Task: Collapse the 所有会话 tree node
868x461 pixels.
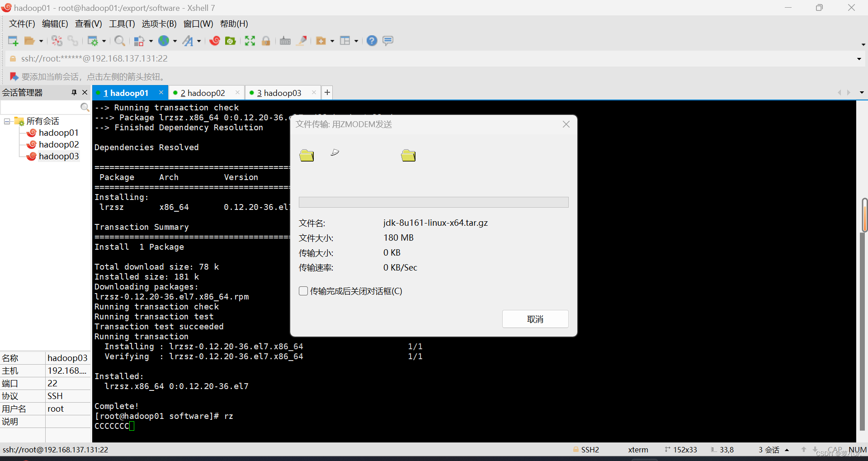Action: pos(7,121)
